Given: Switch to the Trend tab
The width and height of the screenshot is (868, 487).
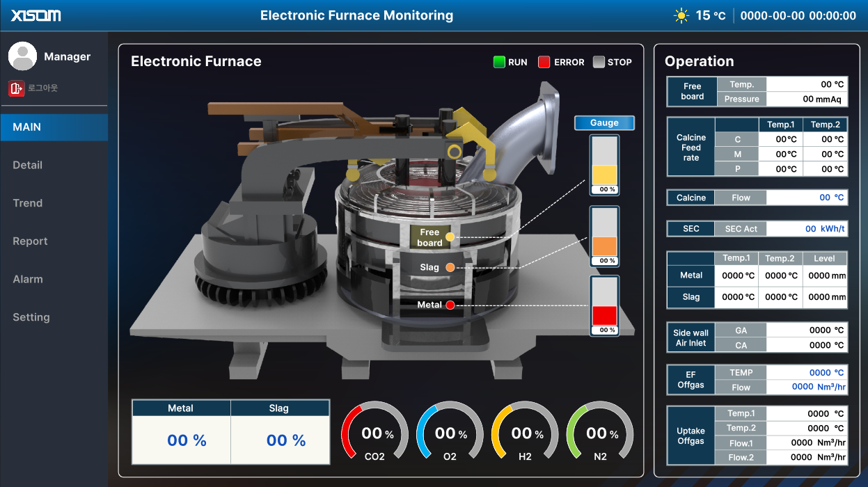Looking at the screenshot, I should (27, 202).
